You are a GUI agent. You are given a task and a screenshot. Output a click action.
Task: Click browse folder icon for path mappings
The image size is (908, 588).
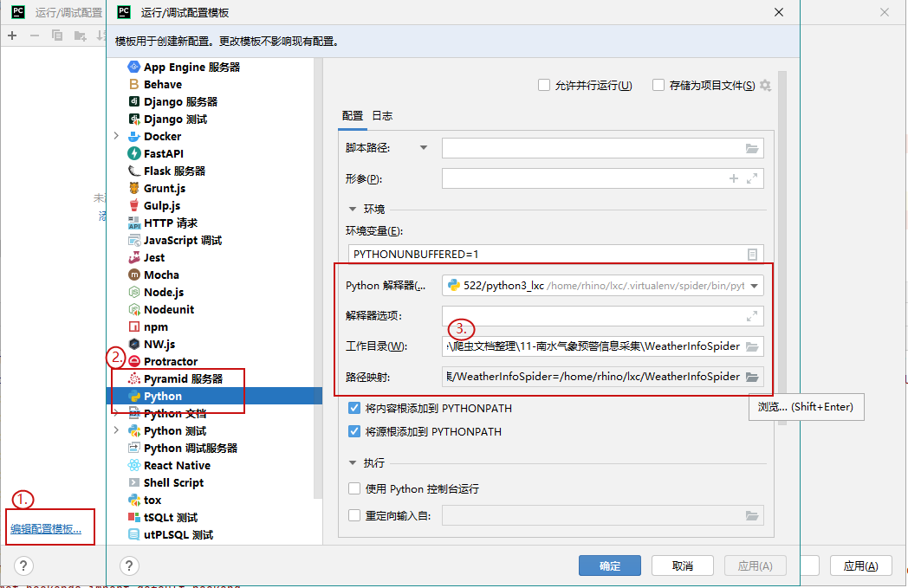coord(752,377)
